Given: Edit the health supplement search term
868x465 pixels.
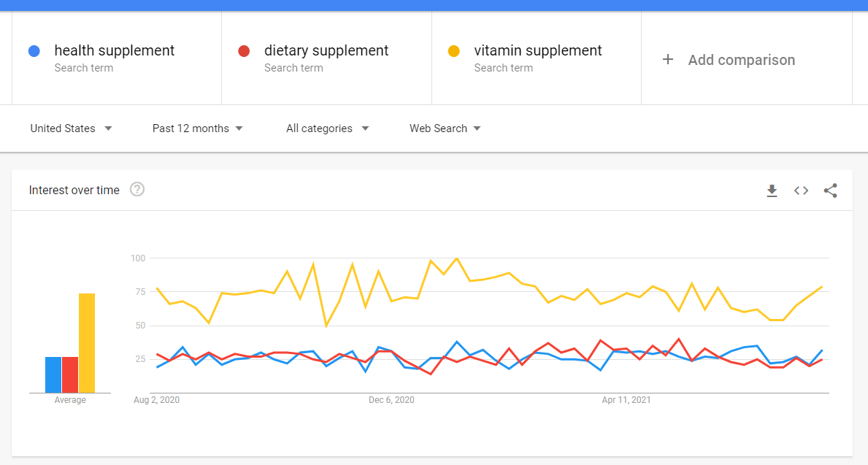Looking at the screenshot, I should pyautogui.click(x=114, y=50).
